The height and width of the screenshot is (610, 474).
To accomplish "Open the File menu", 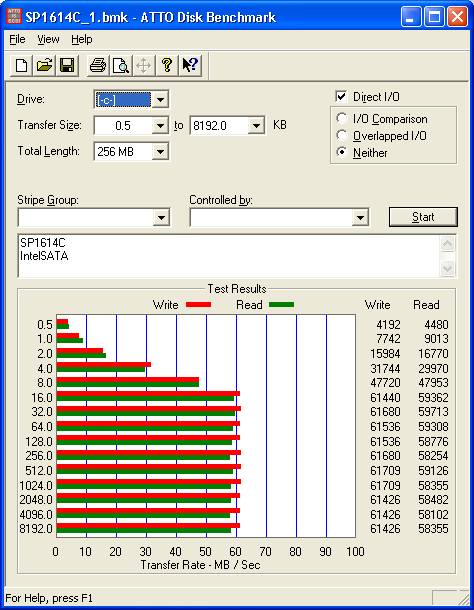I will point(17,39).
